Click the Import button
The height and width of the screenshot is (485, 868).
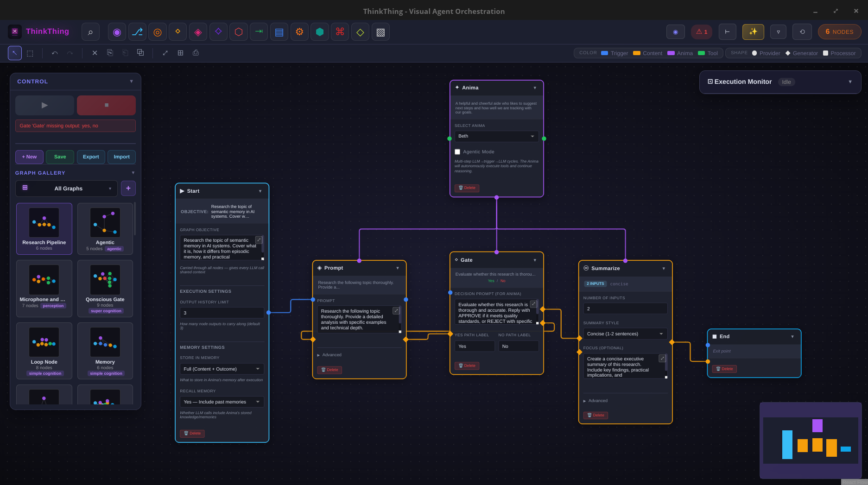(x=121, y=157)
